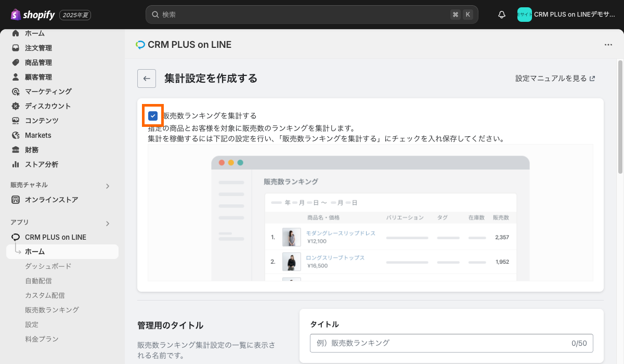Click the store avatar icon

coord(524,15)
